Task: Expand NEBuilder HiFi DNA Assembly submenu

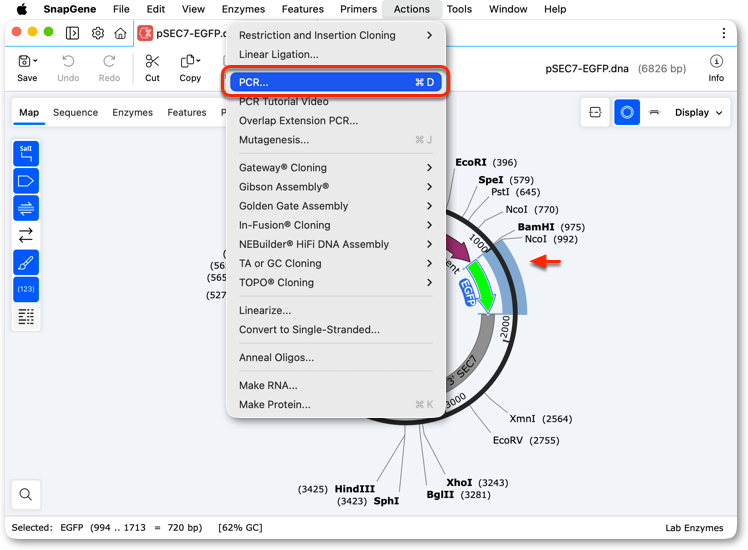Action: click(x=336, y=244)
